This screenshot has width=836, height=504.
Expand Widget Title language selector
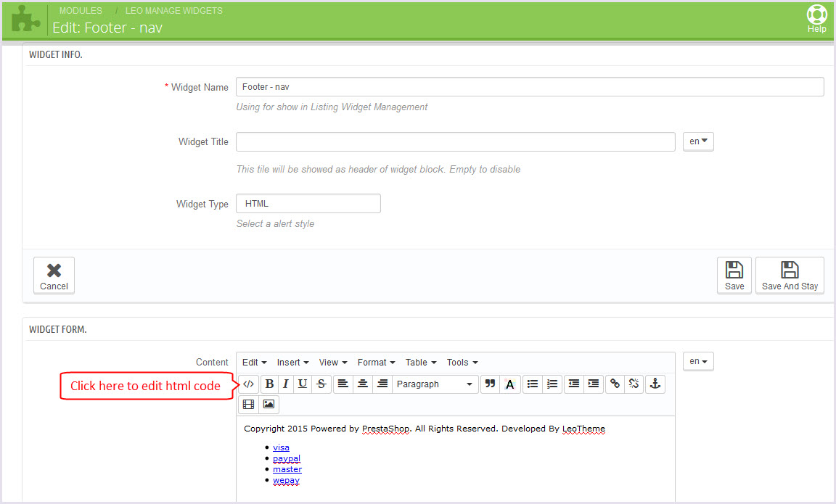pos(698,141)
